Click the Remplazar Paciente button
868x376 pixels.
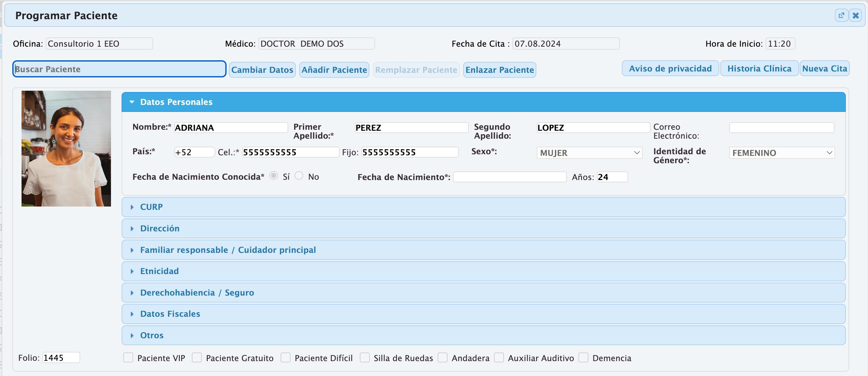(x=416, y=70)
